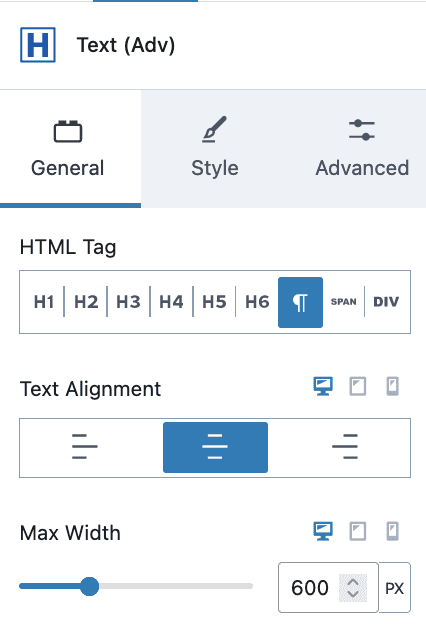
Task: Select center text alignment icon
Action: 215,447
